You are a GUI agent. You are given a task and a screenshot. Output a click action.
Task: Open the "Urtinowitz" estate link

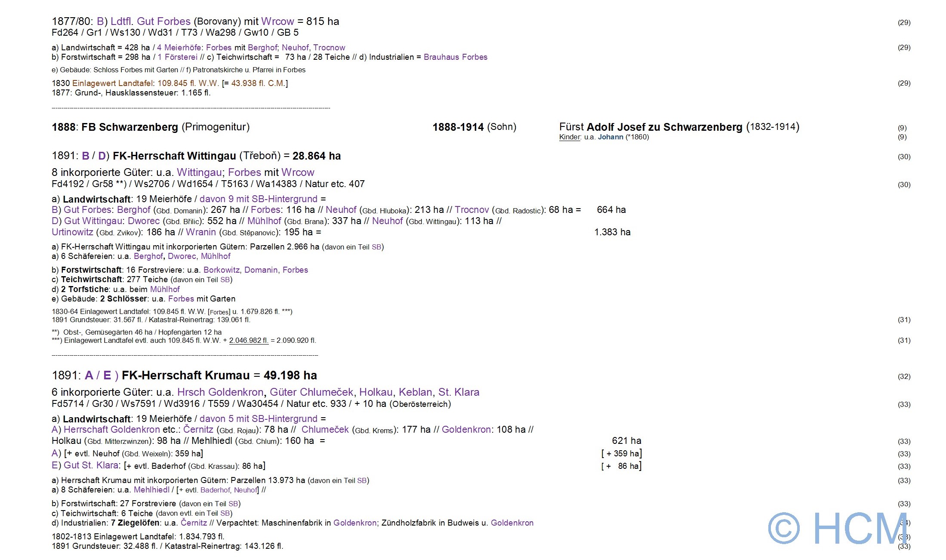tap(72, 232)
